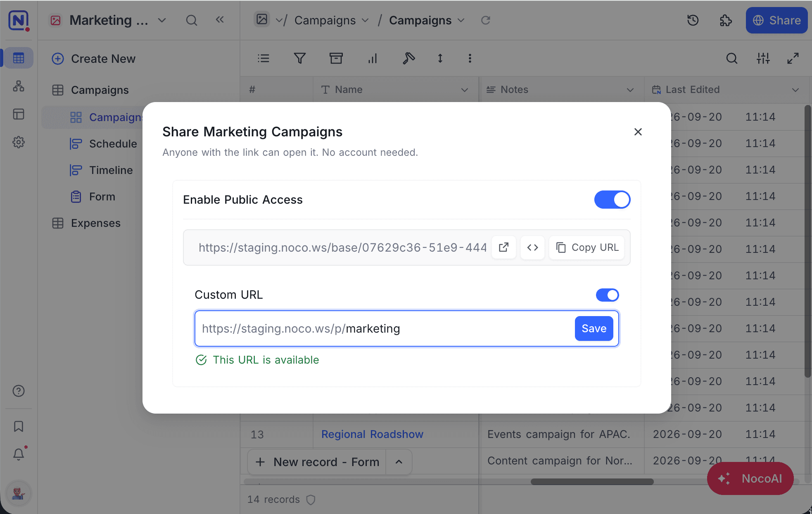Expand the Notes column header dropdown
Viewport: 812px width, 514px height.
630,90
